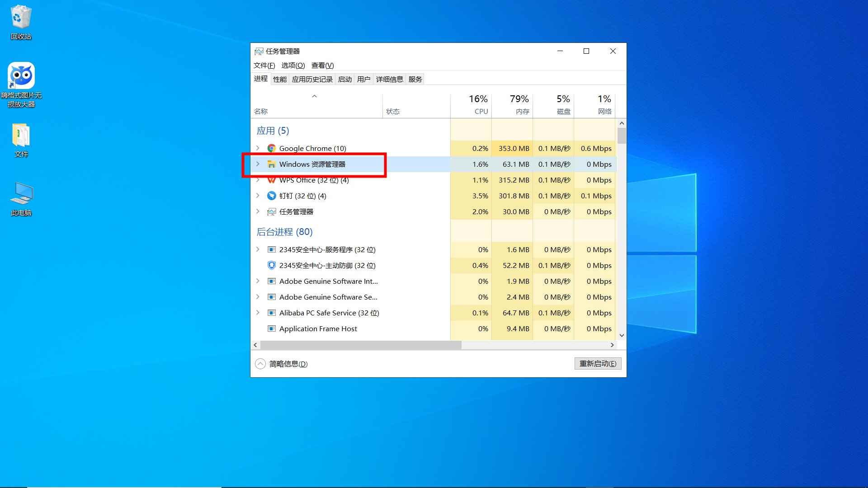Switch to the 服务 tab
Screen dimensions: 868x488
pyautogui.click(x=415, y=79)
